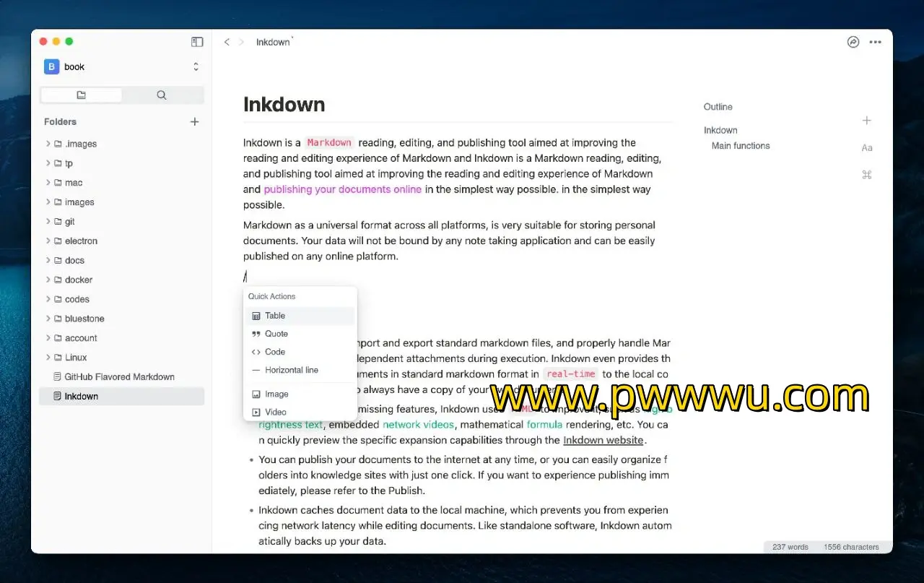Click the share icon in top bar
Screen dimensions: 924x583
click(853, 42)
